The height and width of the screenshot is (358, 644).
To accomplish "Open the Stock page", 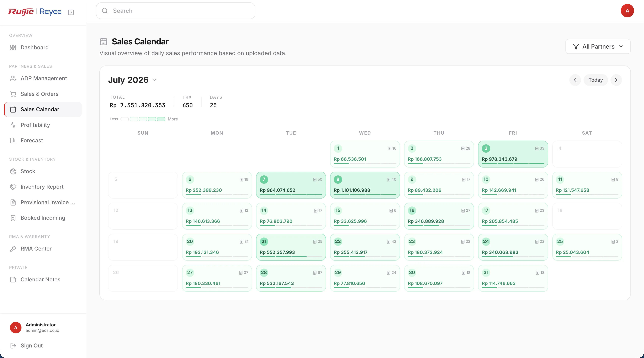I will 43,171.
